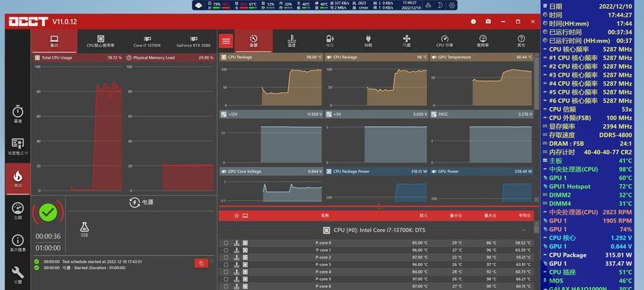Switch to the 系统 system tab
Viewport: 644px width, 290px height.
coord(54,41)
